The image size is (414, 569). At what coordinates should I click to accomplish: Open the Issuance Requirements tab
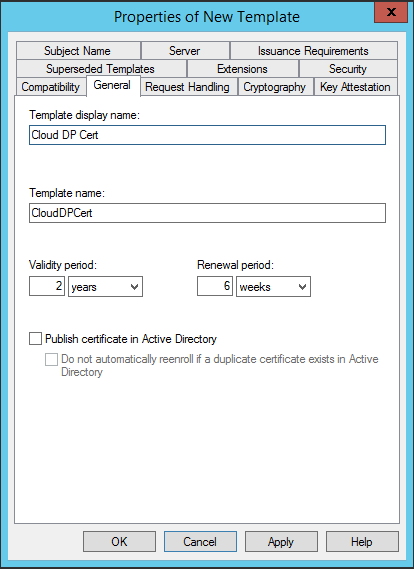pos(313,51)
